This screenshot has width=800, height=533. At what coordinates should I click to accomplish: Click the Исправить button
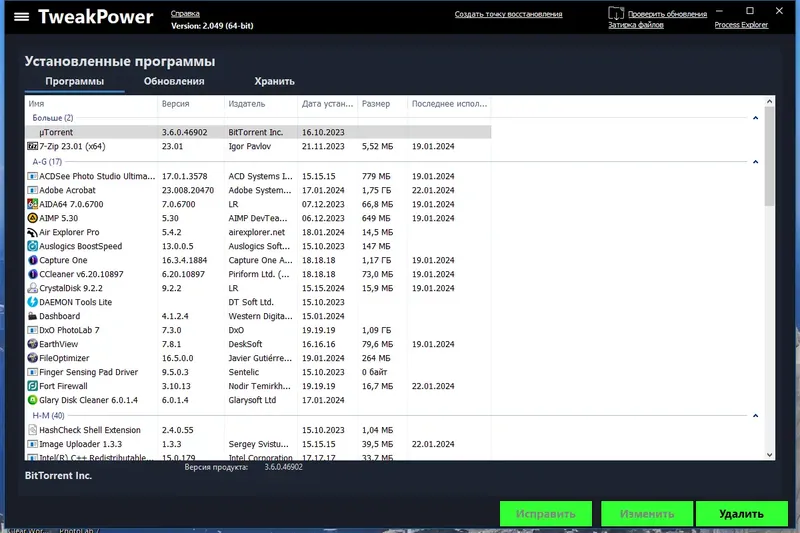(546, 514)
